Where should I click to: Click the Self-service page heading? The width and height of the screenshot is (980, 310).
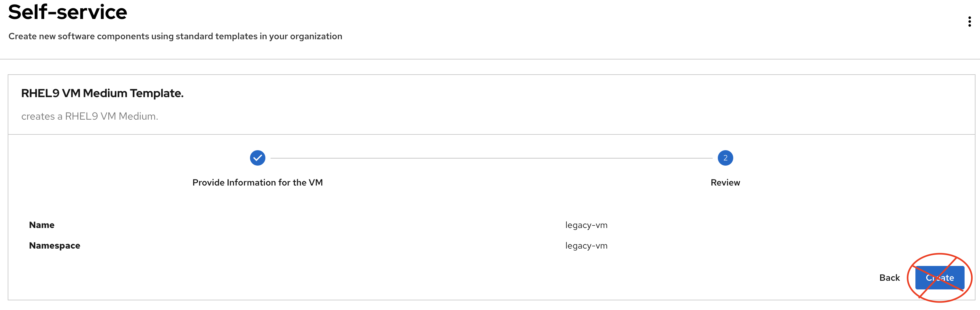click(x=68, y=12)
